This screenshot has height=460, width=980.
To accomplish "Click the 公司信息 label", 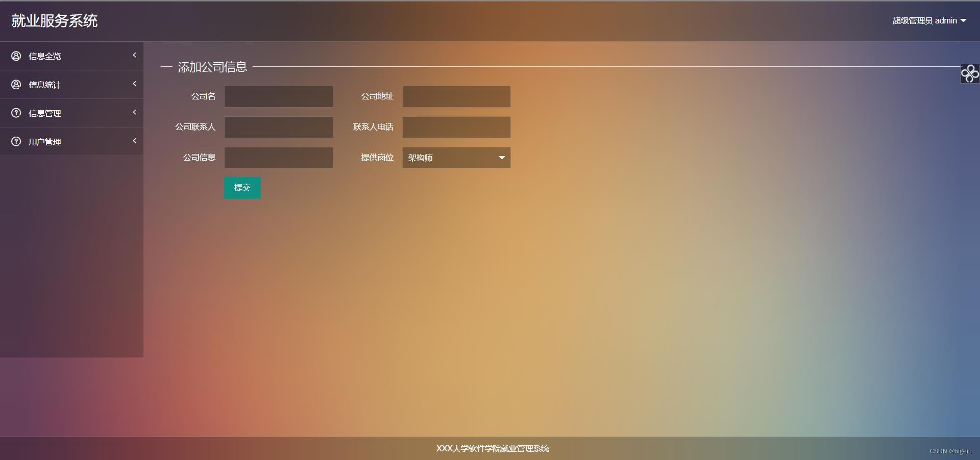I will click(x=200, y=158).
